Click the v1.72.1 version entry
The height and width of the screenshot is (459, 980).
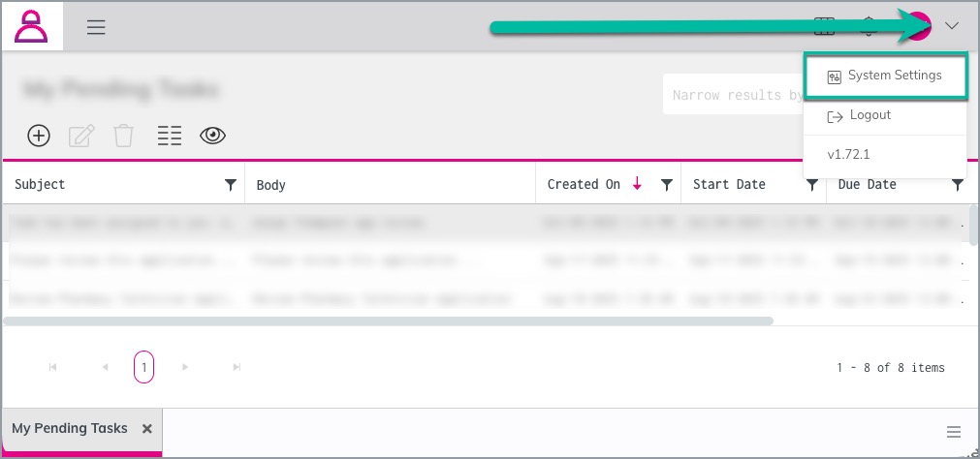pyautogui.click(x=849, y=155)
